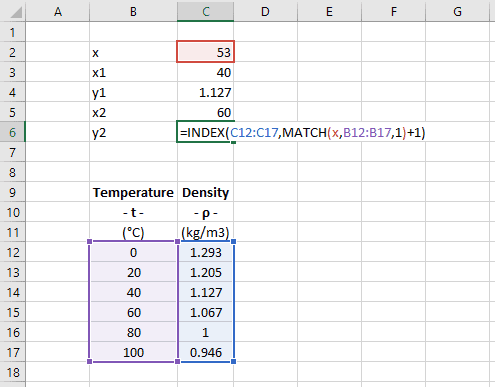
Task: Click the Density header cell
Action: pos(205,192)
